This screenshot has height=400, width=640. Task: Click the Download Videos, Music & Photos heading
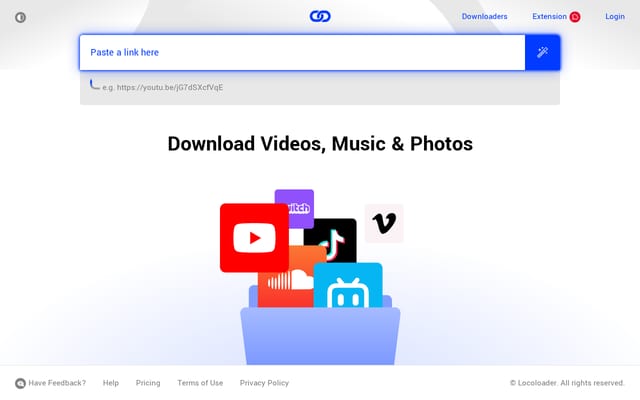click(320, 144)
